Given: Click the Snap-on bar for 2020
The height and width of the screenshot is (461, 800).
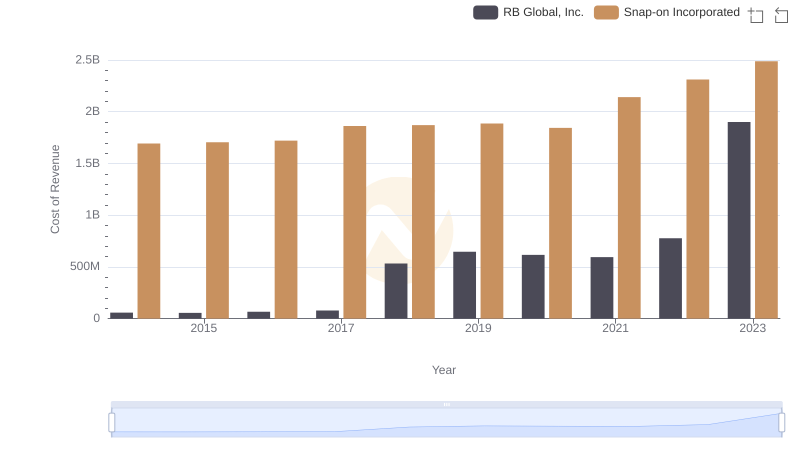Looking at the screenshot, I should [x=560, y=223].
